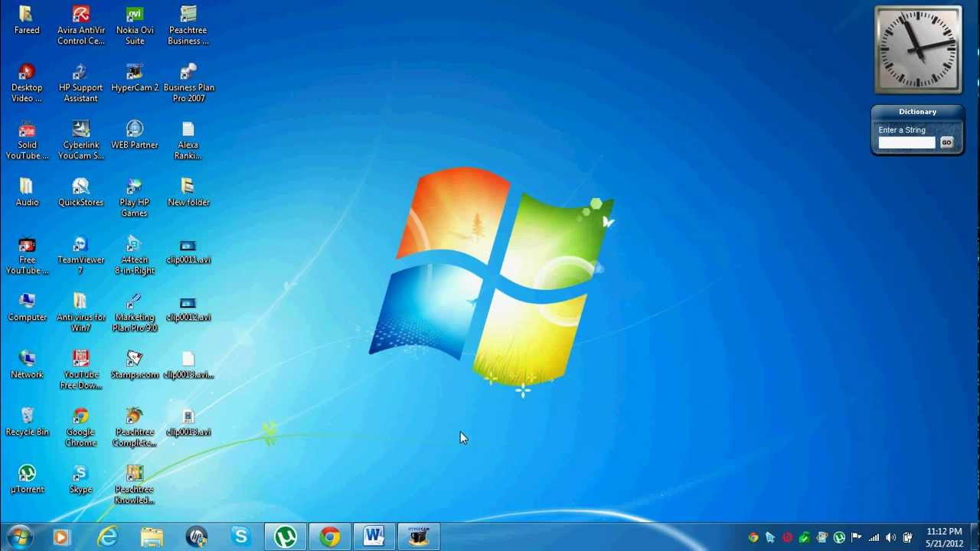This screenshot has height=551, width=980.
Task: Click the Dictionary gadget string input
Action: click(907, 142)
